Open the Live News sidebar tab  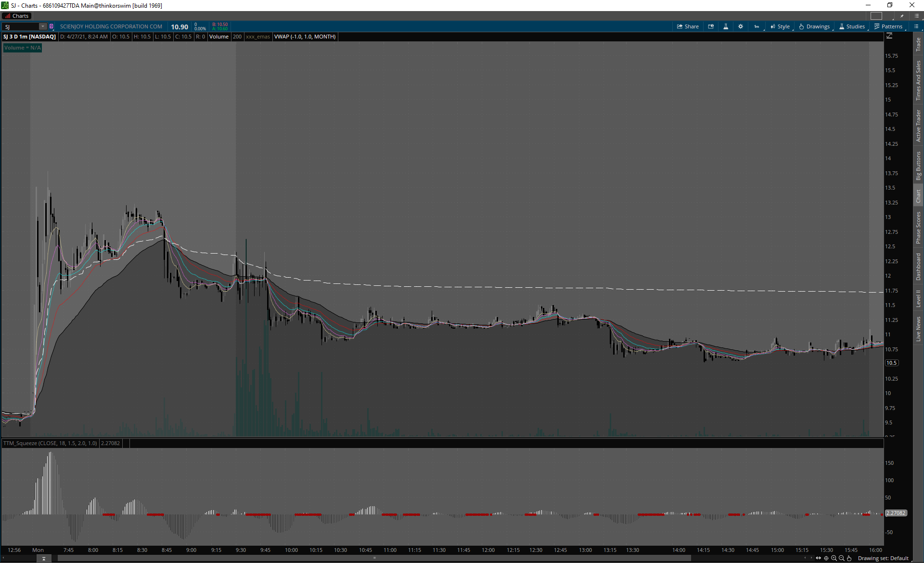(918, 329)
